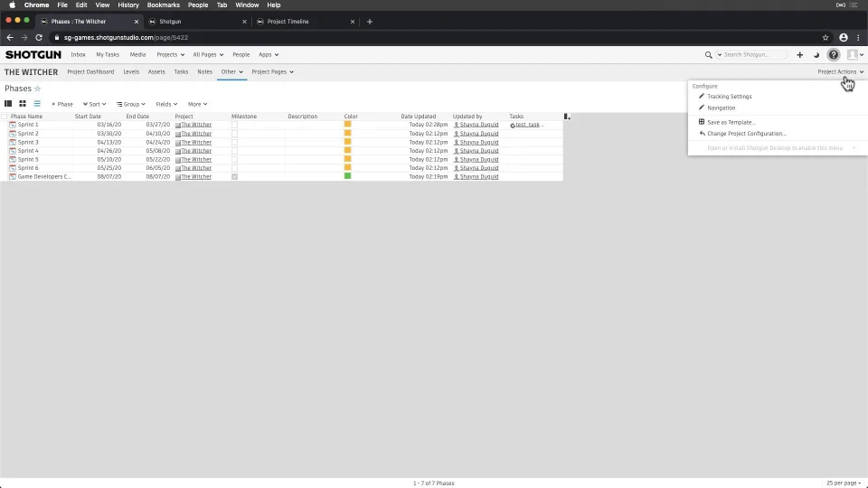The height and width of the screenshot is (488, 868).
Task: Click orange color swatch for Sprint 1
Action: click(x=347, y=125)
